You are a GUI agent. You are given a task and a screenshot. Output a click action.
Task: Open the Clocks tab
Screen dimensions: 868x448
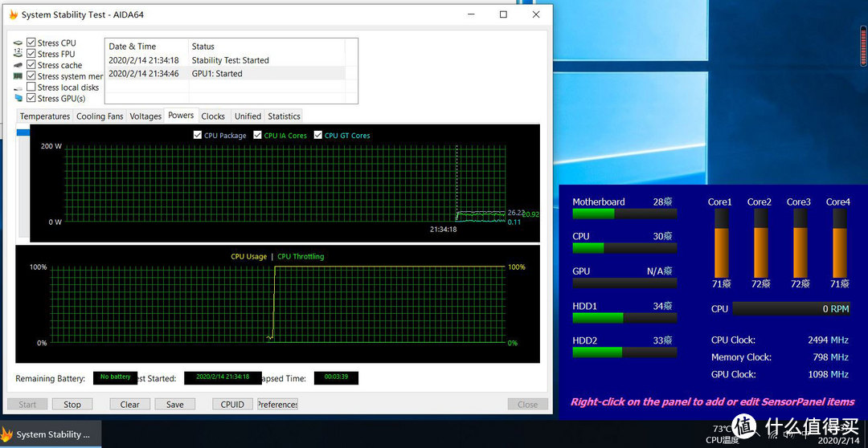coord(213,116)
